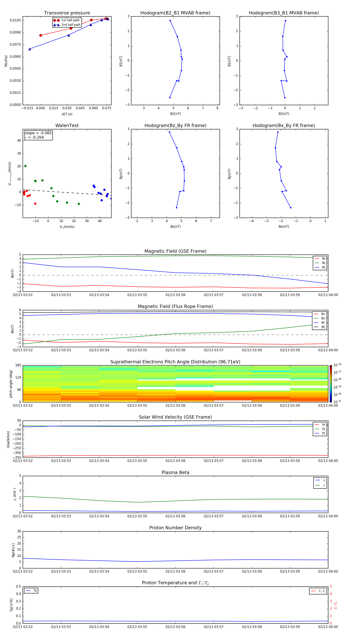The width and height of the screenshot is (351, 644).
Task: Click the green Walen point near 20 km/s
Action: pyautogui.click(x=25, y=166)
